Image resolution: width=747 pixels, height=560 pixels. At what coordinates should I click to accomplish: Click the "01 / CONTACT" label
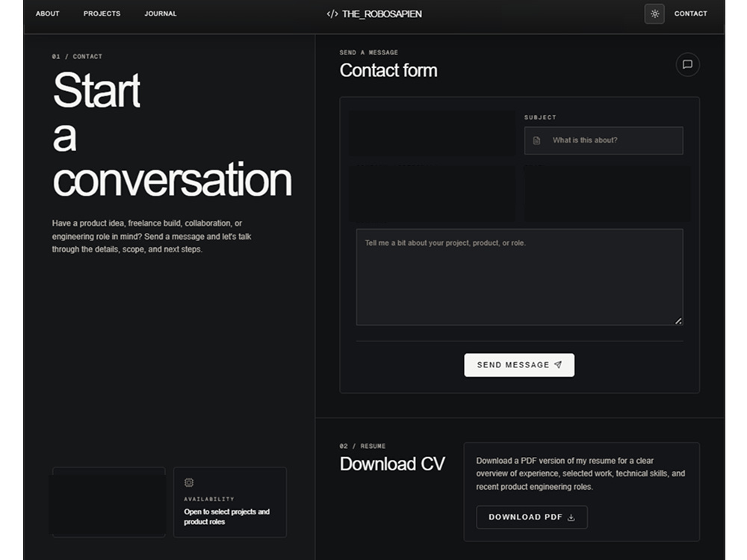77,56
